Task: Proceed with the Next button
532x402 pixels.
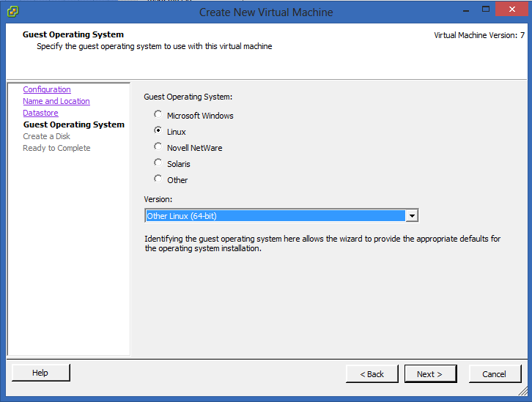Action: click(x=430, y=374)
